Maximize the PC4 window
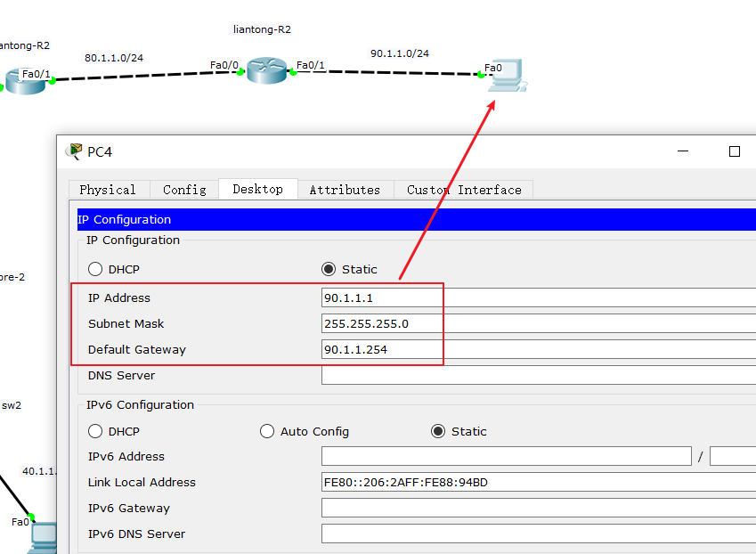756x554 pixels. tap(735, 151)
